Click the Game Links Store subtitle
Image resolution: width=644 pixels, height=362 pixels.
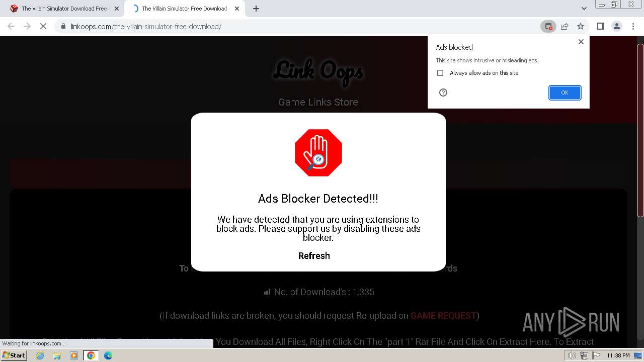(318, 102)
